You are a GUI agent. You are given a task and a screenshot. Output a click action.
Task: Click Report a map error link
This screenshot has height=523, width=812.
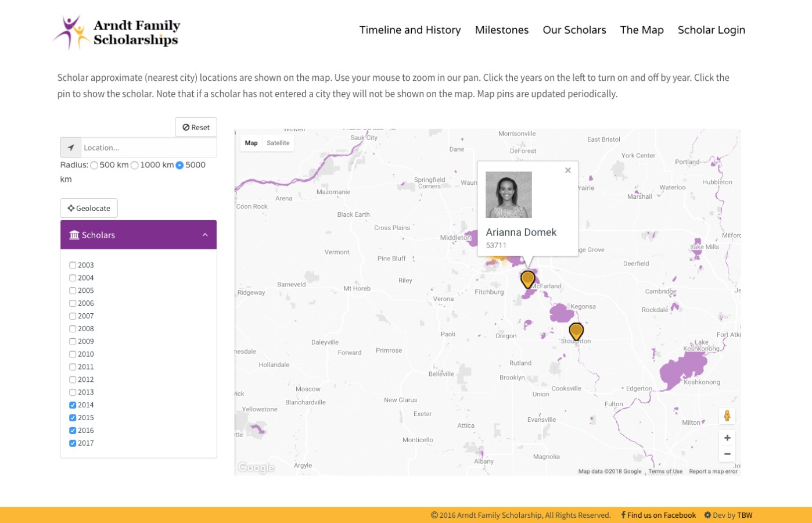point(713,471)
